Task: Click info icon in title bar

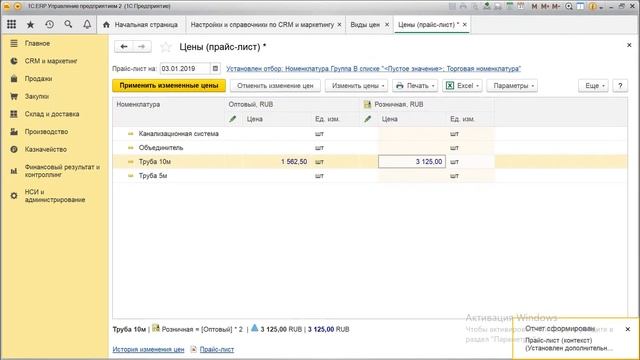Action: pos(593,7)
